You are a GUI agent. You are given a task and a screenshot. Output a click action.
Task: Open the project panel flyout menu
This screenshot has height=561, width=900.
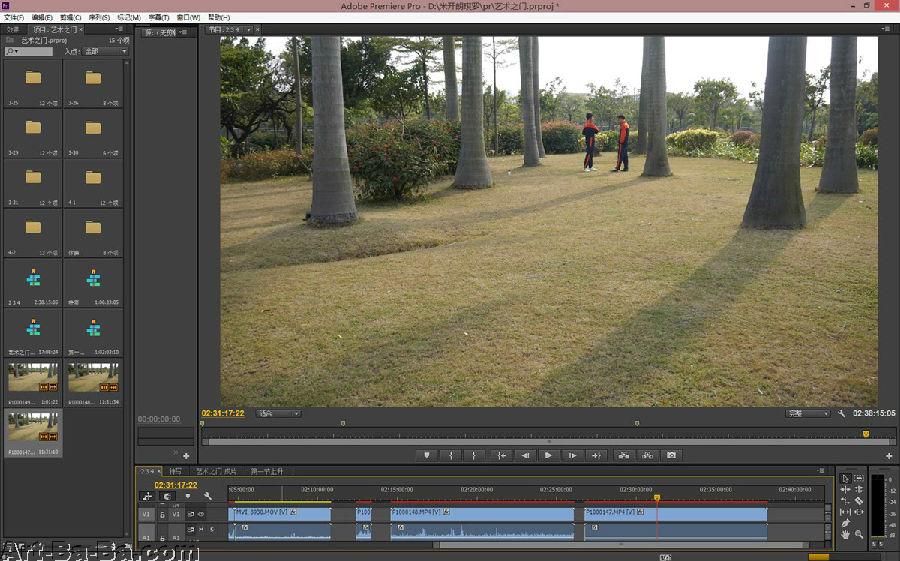pos(119,29)
